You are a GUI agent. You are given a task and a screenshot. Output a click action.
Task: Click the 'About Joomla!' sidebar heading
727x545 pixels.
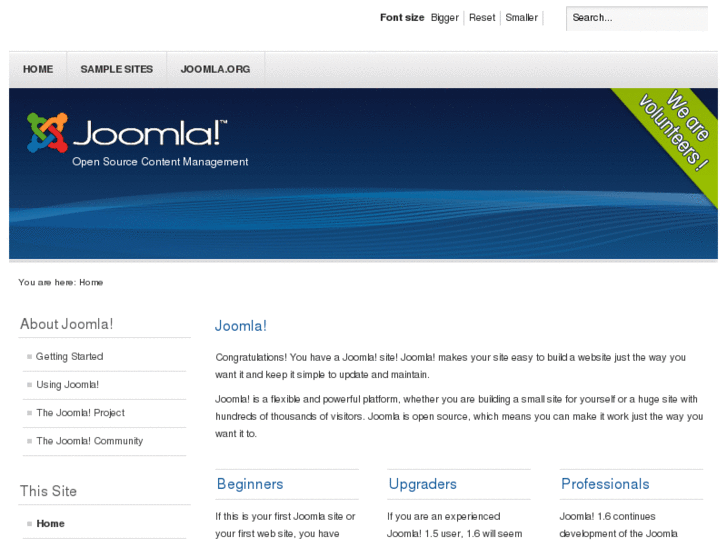66,324
